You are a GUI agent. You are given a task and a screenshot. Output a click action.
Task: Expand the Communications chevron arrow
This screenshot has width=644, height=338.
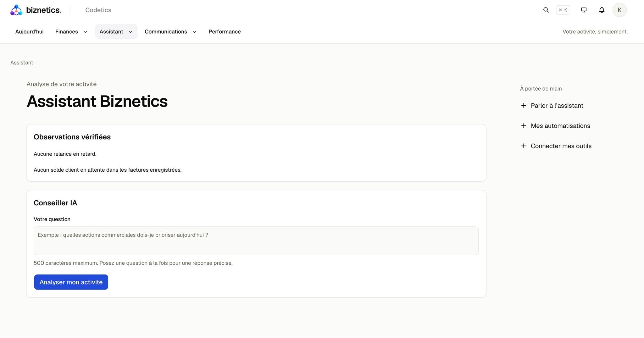pyautogui.click(x=194, y=32)
